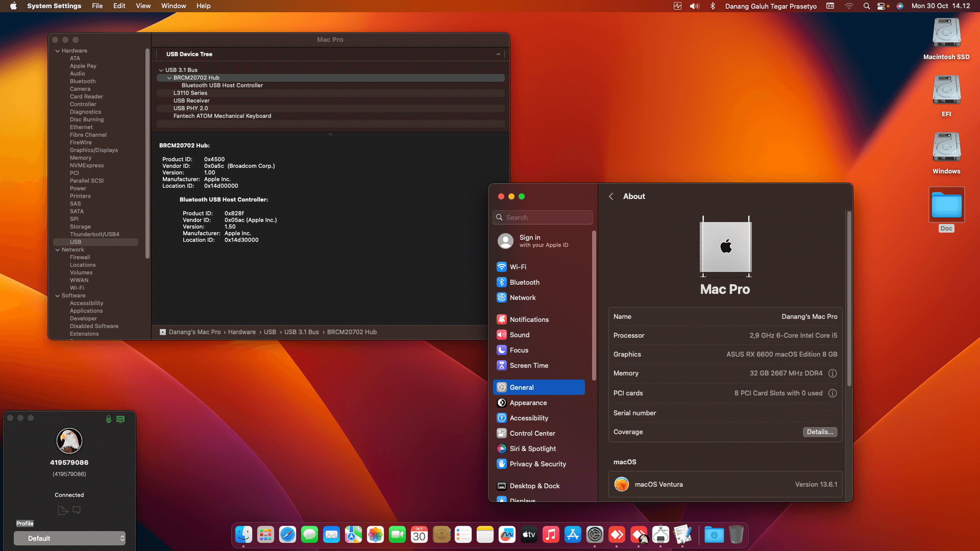Collapse the Network section in System Information

[x=58, y=250]
